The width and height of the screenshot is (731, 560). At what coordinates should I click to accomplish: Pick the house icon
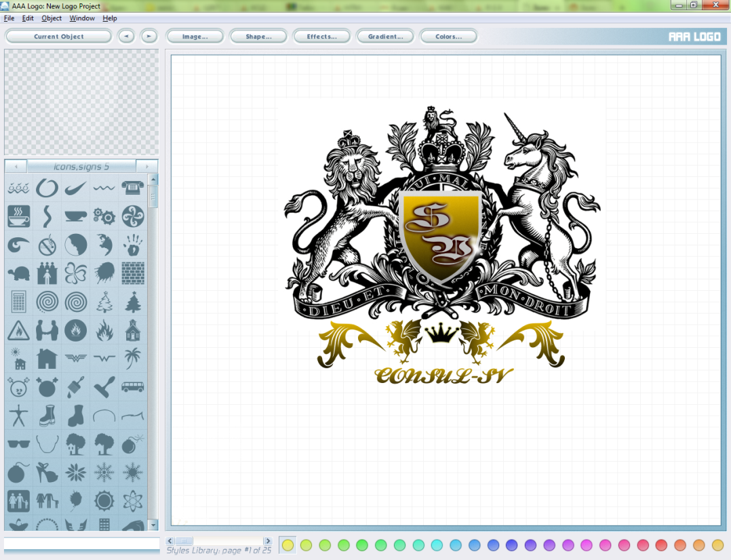coord(47,359)
